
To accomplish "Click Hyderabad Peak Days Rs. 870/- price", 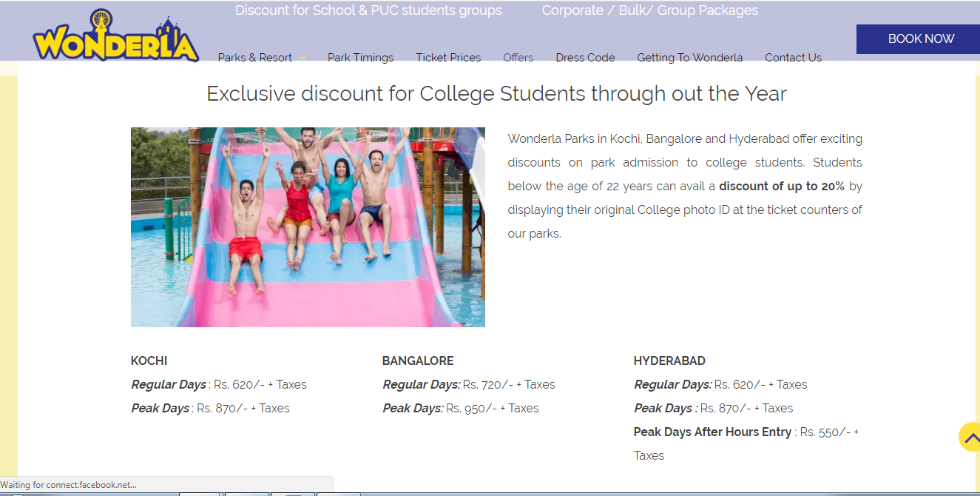I will tap(726, 409).
